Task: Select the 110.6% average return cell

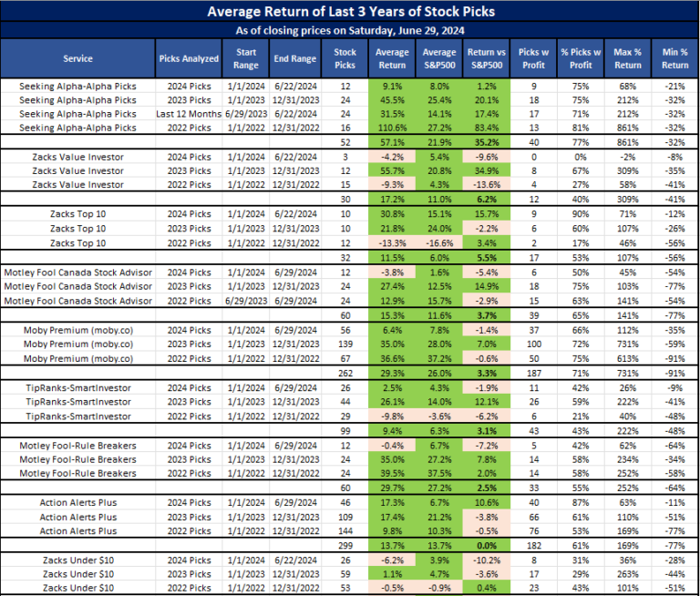Action: tap(393, 128)
